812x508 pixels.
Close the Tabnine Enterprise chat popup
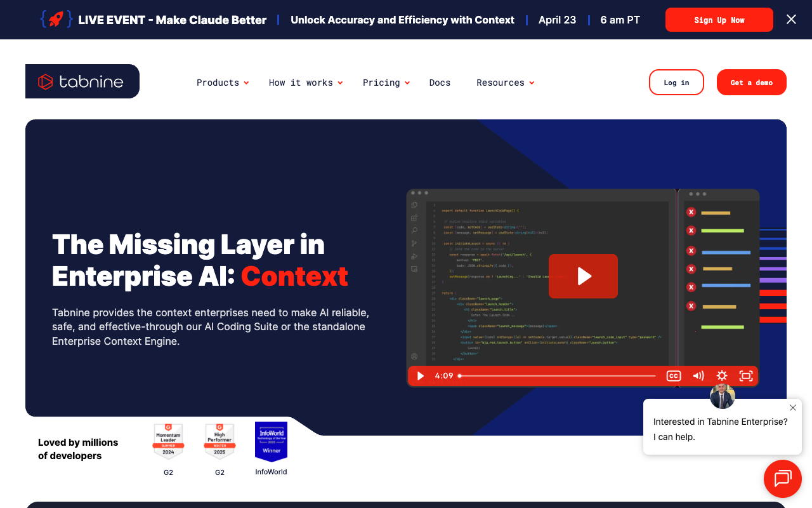coord(793,408)
